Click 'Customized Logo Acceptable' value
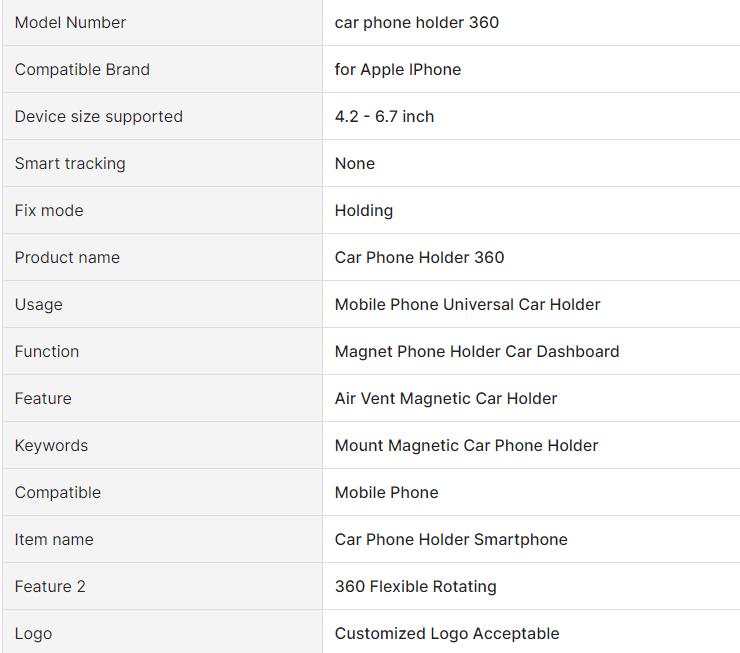The width and height of the screenshot is (740, 653). 446,633
